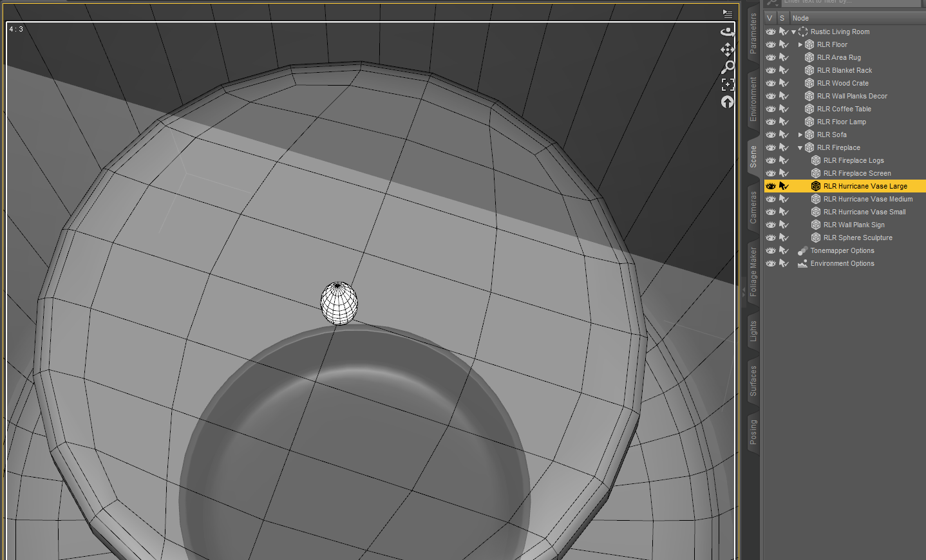Click the S column header
Image resolution: width=926 pixels, height=560 pixels.
[x=782, y=18]
